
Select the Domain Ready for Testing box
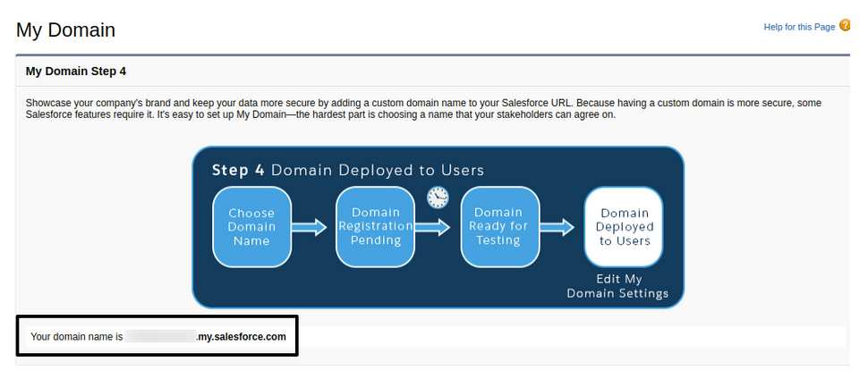click(x=499, y=227)
